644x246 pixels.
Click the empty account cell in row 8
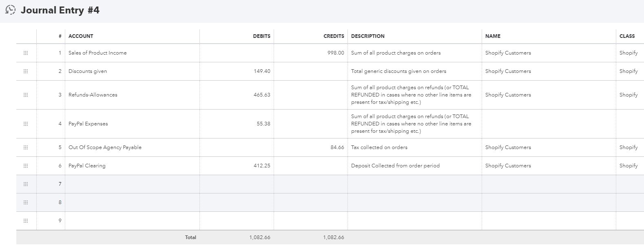(x=132, y=202)
